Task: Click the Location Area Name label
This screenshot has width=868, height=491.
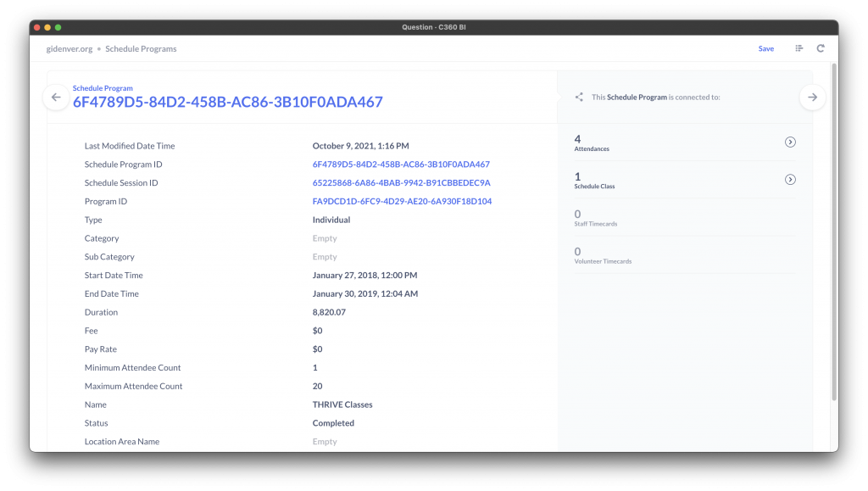Action: click(122, 442)
